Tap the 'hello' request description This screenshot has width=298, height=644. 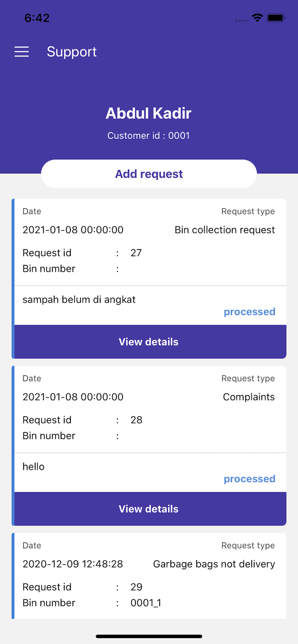coord(34,467)
